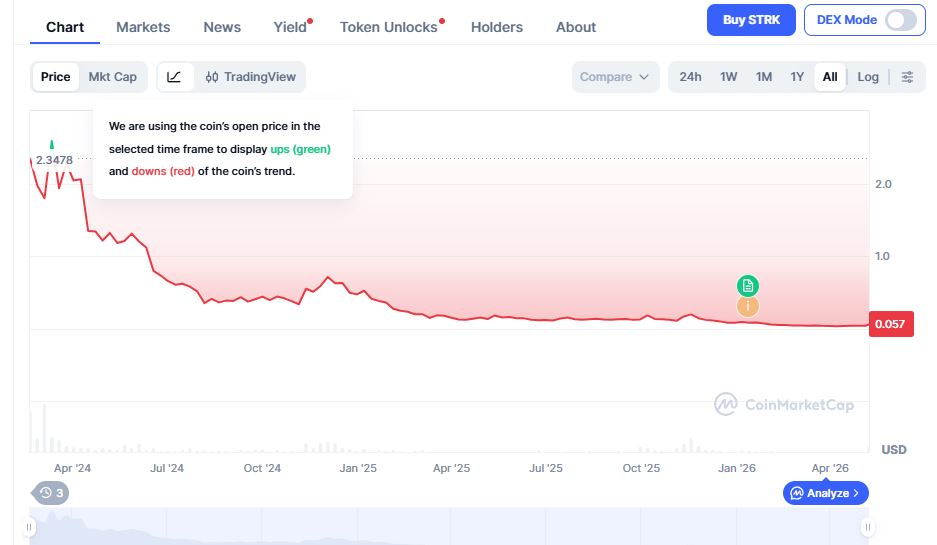Grab the left range slider handle
937x545 pixels.
click(29, 526)
